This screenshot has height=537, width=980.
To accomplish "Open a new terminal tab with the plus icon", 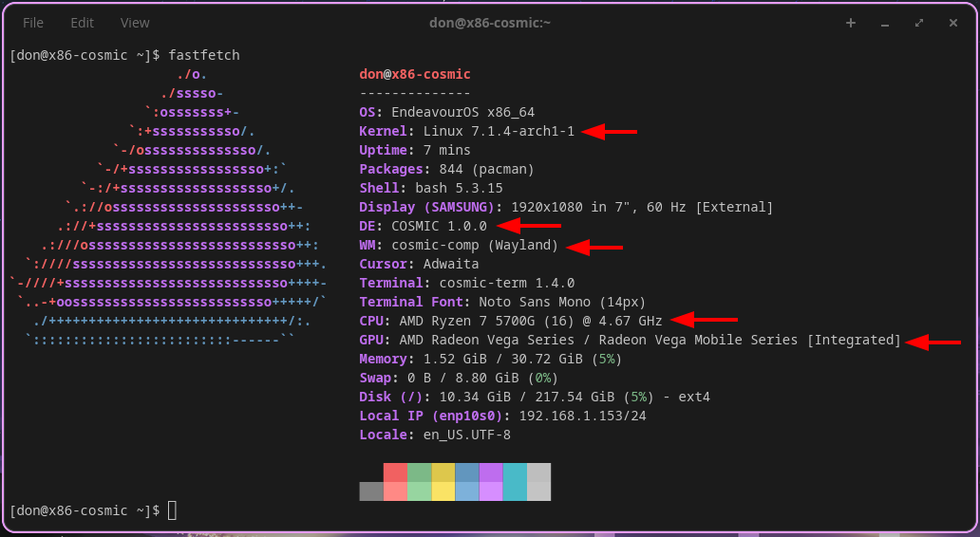I will [x=851, y=23].
